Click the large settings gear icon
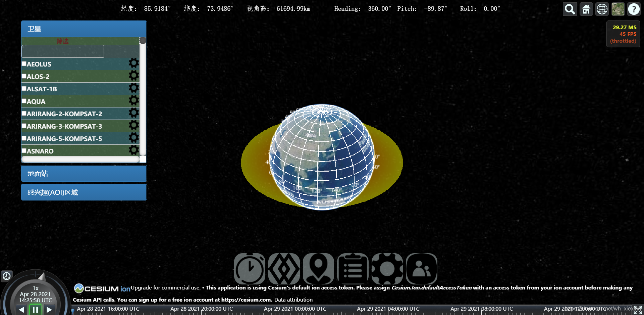This screenshot has height=315, width=644. 387,269
